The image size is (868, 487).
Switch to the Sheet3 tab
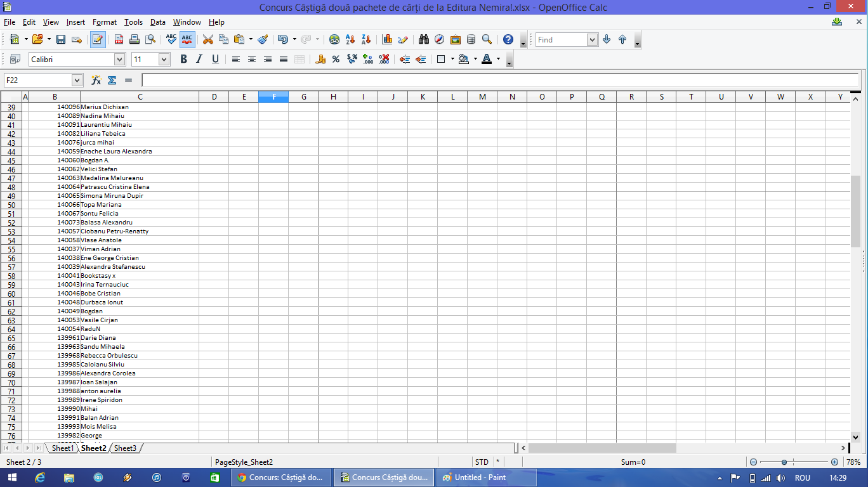[x=125, y=448]
